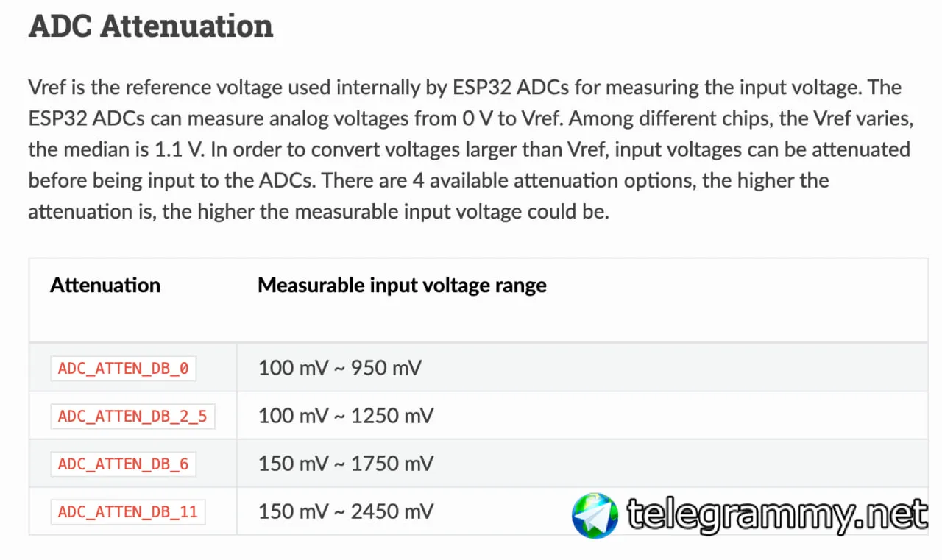
Task: Select the 100 mV ~ 950 mV cell
Action: pos(339,368)
